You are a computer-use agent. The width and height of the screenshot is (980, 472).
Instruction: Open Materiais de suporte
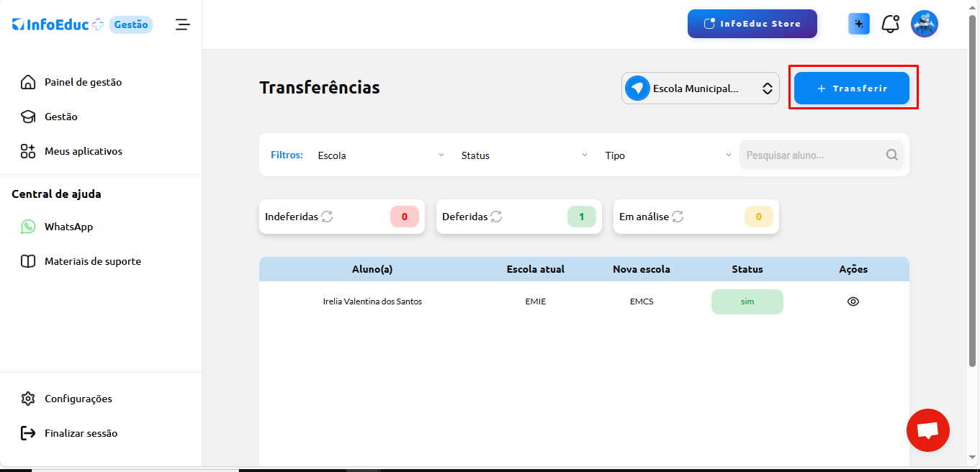tap(93, 261)
